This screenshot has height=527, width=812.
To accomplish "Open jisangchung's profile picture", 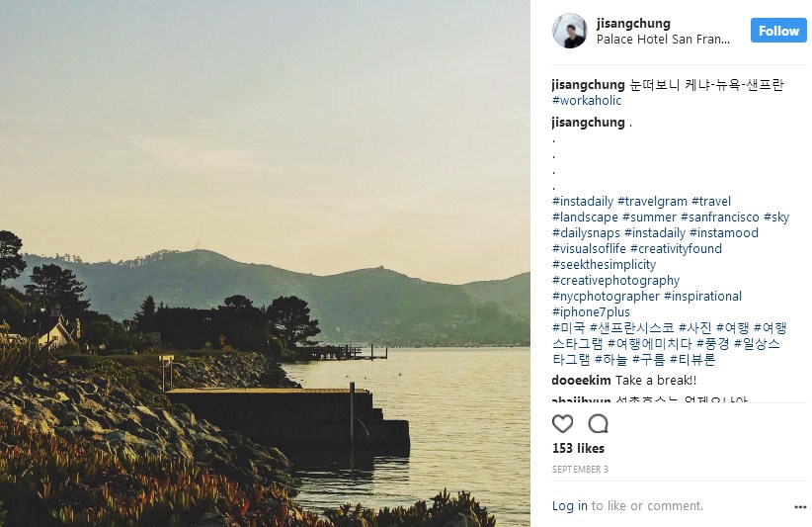I will click(570, 31).
